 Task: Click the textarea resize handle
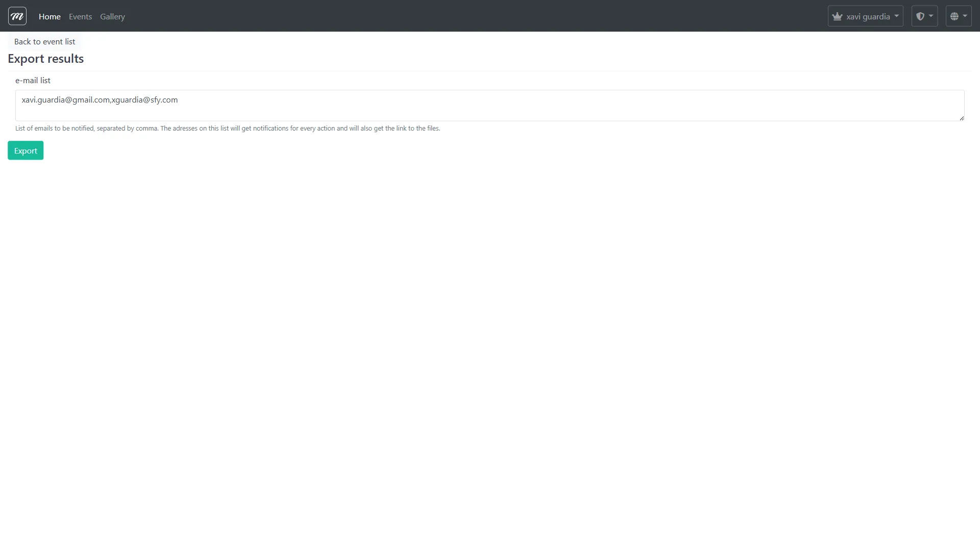click(x=962, y=117)
